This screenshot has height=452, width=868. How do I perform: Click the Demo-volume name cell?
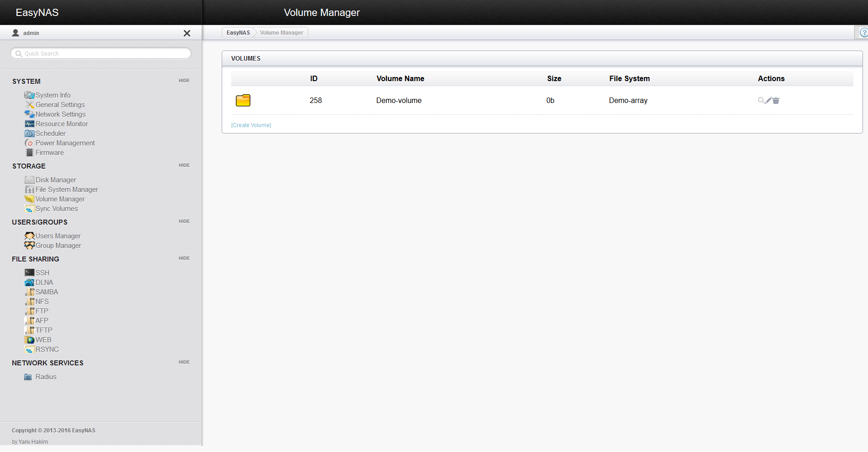pyautogui.click(x=399, y=100)
